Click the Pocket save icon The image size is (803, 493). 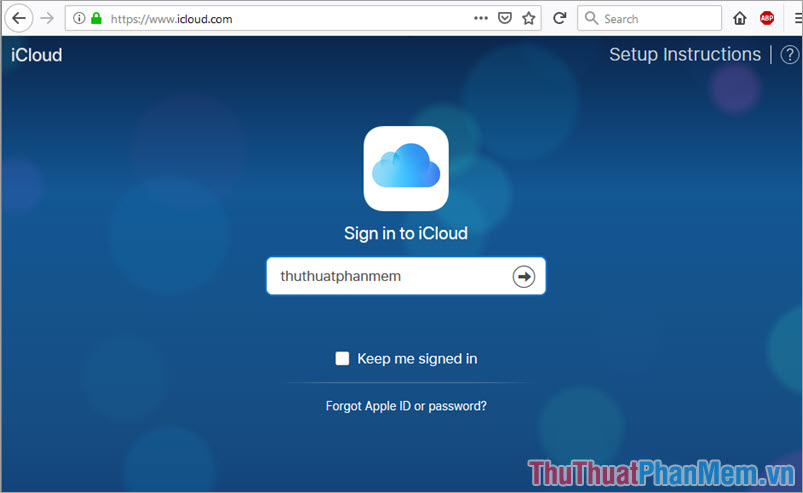[x=506, y=18]
